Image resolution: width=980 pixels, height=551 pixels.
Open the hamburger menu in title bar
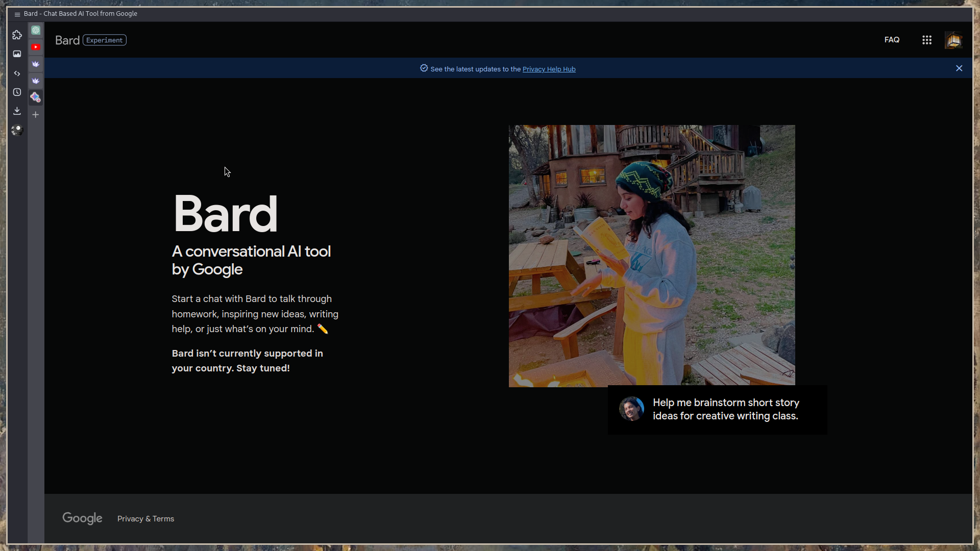click(17, 14)
